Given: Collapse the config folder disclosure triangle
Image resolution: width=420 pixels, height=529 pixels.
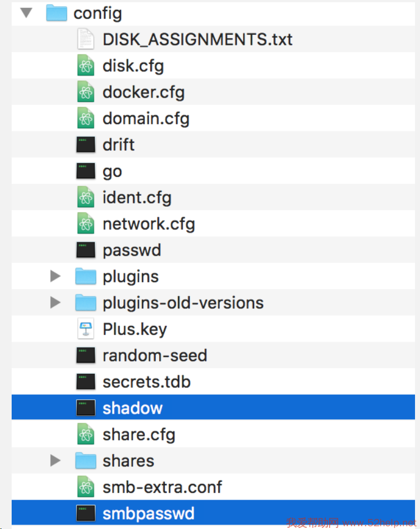Looking at the screenshot, I should pyautogui.click(x=26, y=13).
